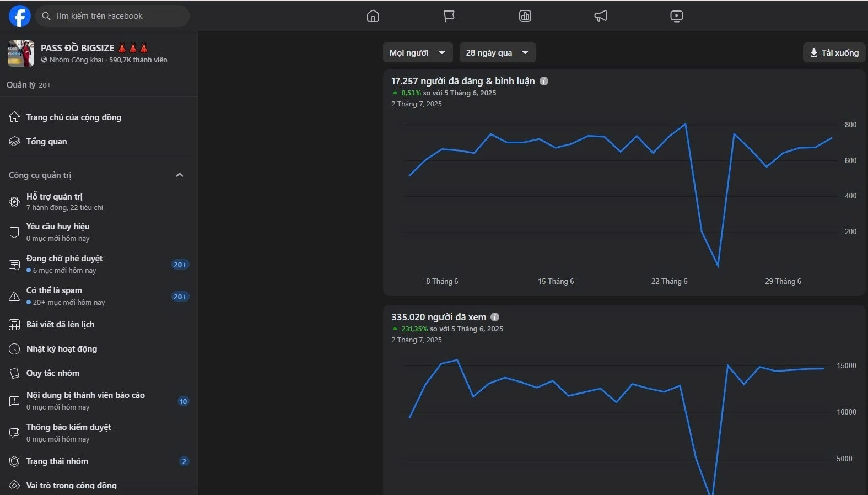Screen dimensions: 868x495
Task: Open Trang chủ của cộng đồng
Action: [99, 117]
